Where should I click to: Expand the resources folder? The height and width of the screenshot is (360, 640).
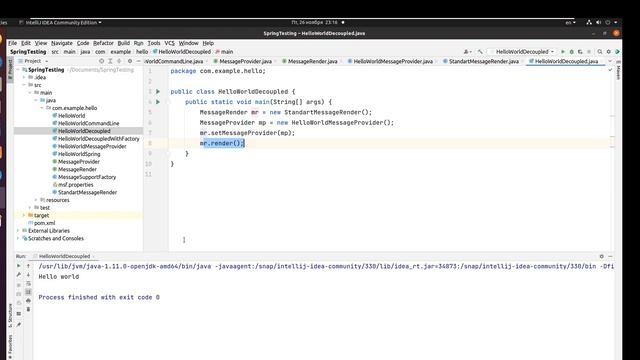click(x=36, y=200)
